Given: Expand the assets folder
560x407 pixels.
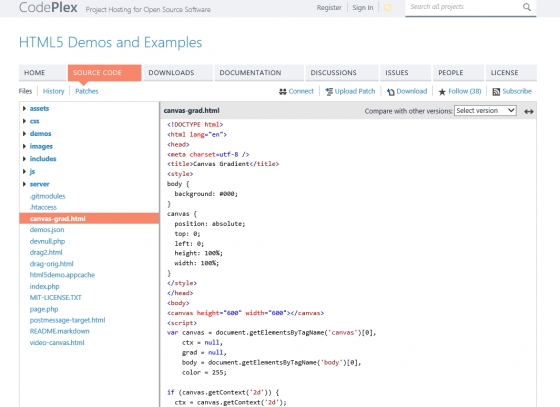Looking at the screenshot, I should 24,108.
